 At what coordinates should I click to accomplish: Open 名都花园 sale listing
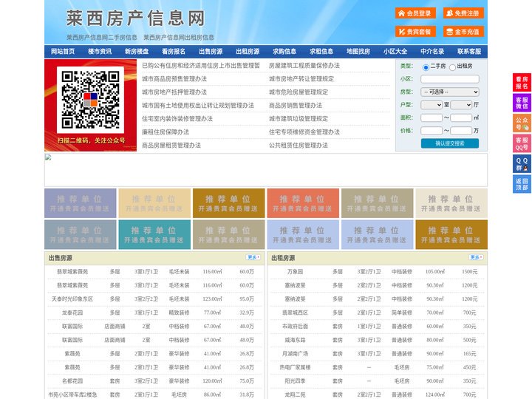[x=72, y=381]
